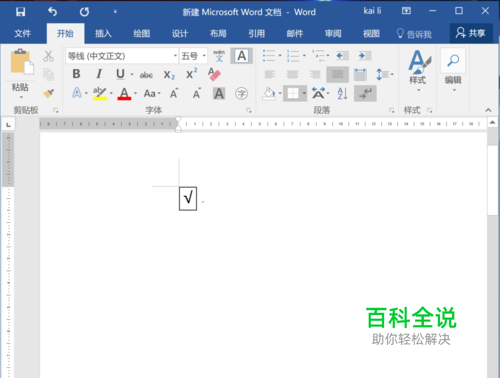
Task: Center align the text
Action: tap(292, 74)
